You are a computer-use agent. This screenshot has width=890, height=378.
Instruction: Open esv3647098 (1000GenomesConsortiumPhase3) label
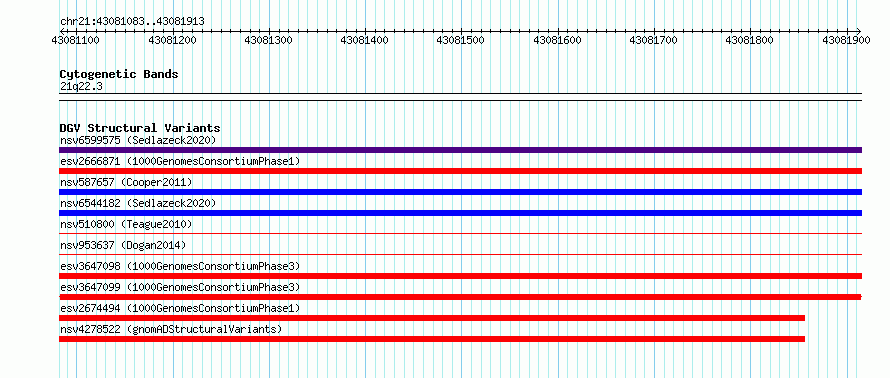tap(180, 266)
